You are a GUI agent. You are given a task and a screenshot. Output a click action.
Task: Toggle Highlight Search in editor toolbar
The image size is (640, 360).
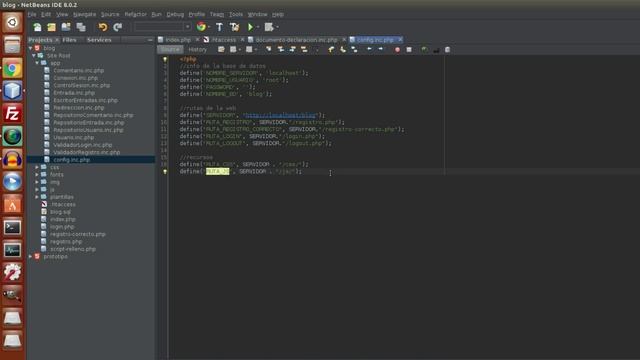point(304,49)
